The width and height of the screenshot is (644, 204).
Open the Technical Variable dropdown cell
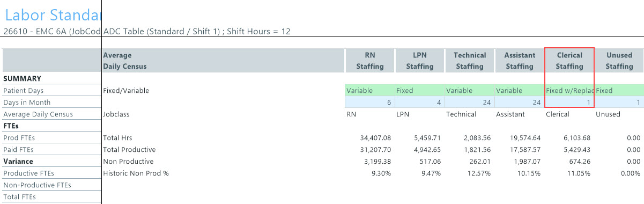(x=469, y=90)
